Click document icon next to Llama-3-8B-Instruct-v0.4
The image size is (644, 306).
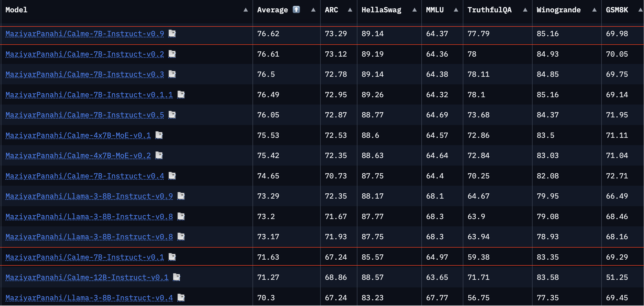[181, 298]
